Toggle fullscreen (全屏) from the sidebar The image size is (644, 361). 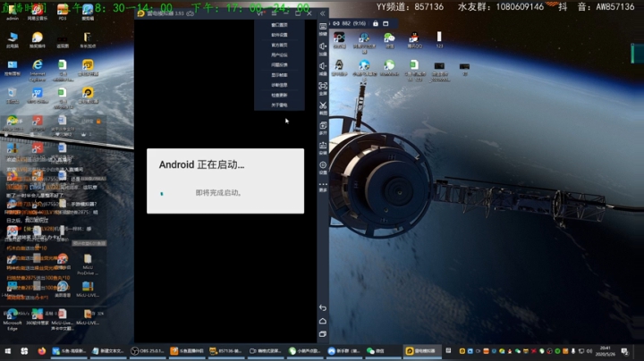[x=323, y=88]
